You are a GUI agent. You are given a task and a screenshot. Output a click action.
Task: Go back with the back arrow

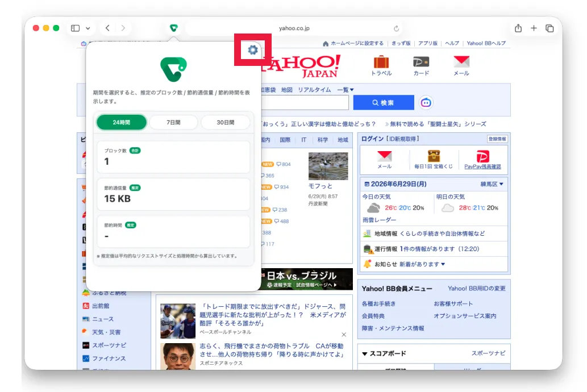107,28
